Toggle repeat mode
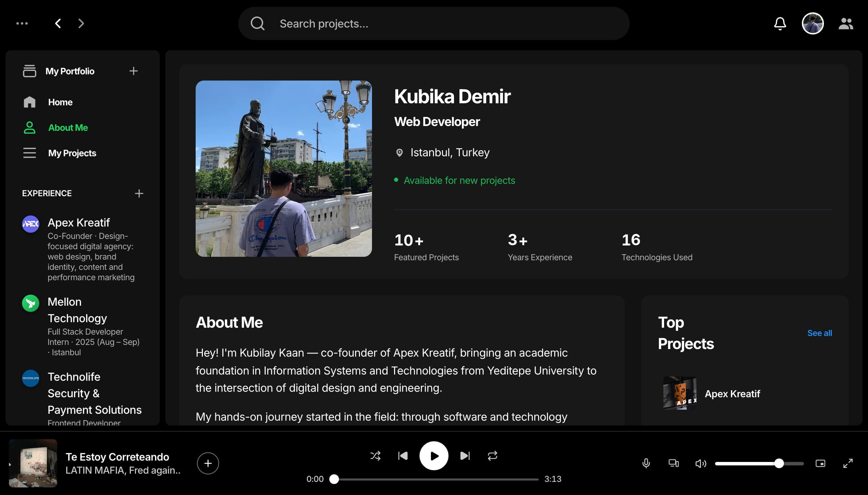 pos(492,456)
